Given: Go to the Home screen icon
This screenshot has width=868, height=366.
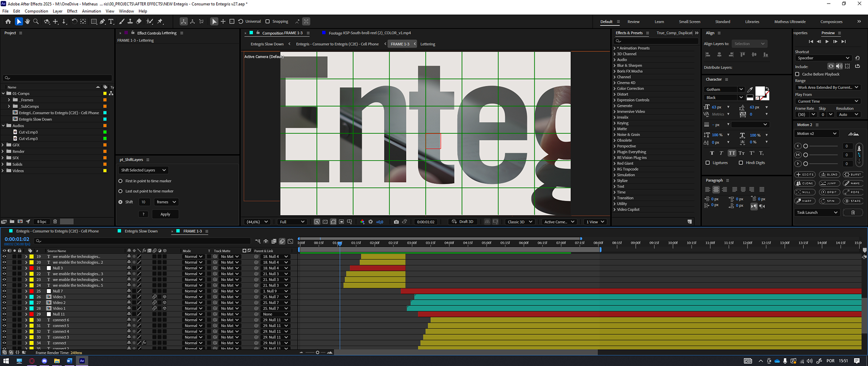Looking at the screenshot, I should click(8, 21).
